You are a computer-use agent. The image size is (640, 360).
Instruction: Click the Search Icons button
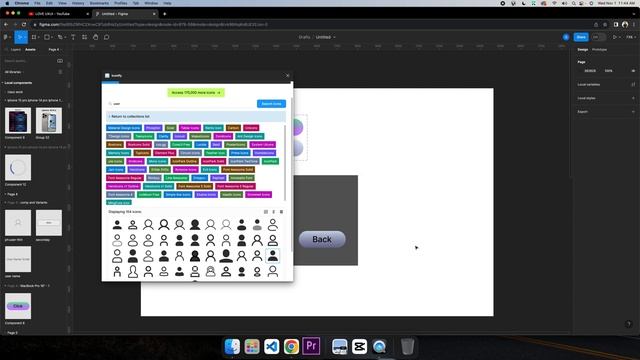click(x=271, y=104)
